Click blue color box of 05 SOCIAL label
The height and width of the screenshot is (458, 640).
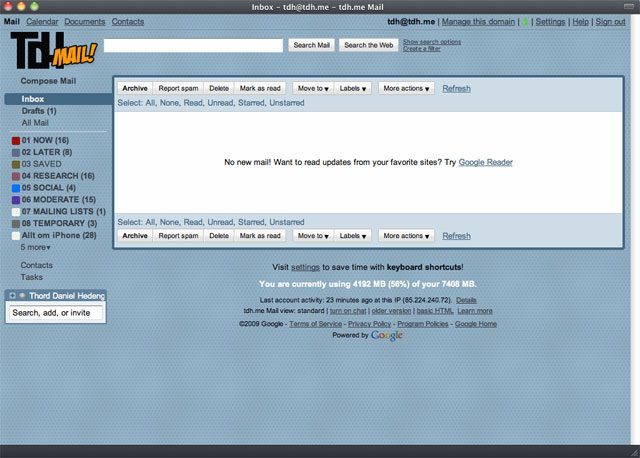pos(16,188)
